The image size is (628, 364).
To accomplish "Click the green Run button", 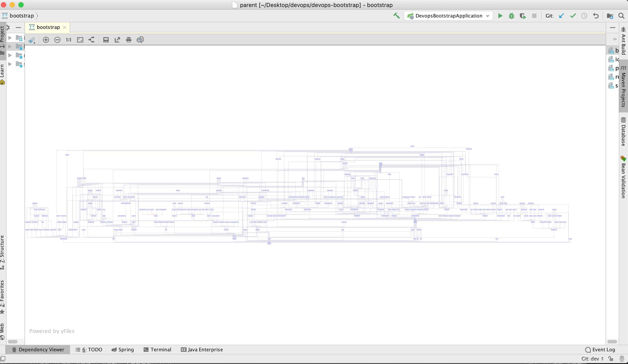I will (500, 16).
